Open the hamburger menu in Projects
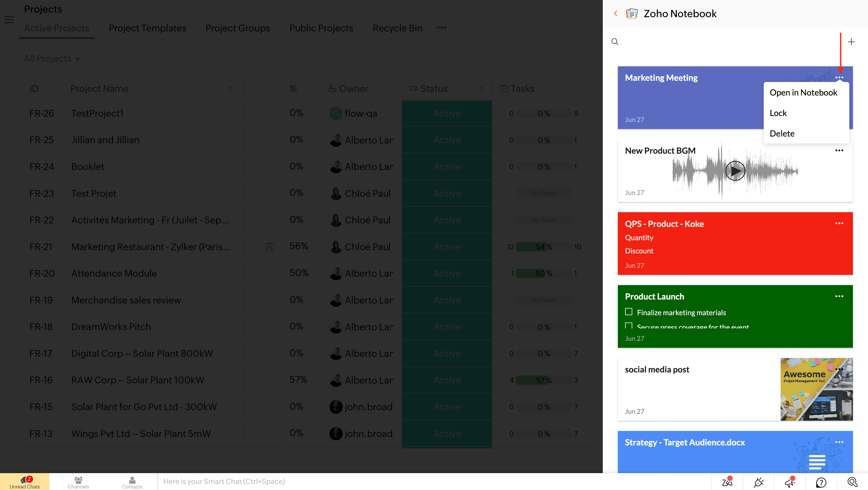 (9, 20)
